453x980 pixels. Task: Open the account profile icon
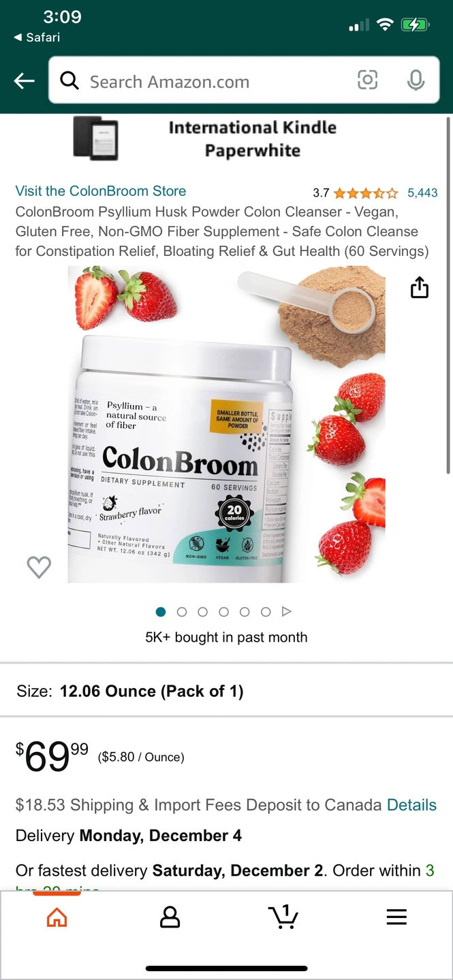(x=170, y=917)
